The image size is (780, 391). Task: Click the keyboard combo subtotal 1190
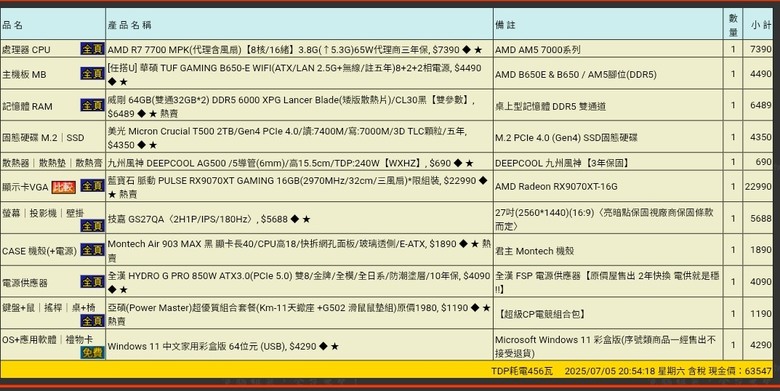point(761,314)
